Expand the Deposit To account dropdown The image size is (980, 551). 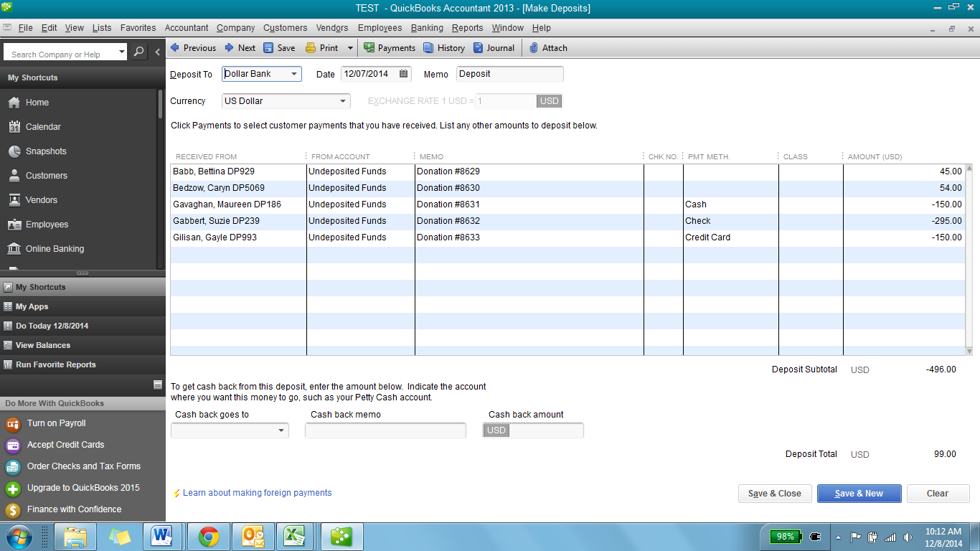[x=294, y=74]
